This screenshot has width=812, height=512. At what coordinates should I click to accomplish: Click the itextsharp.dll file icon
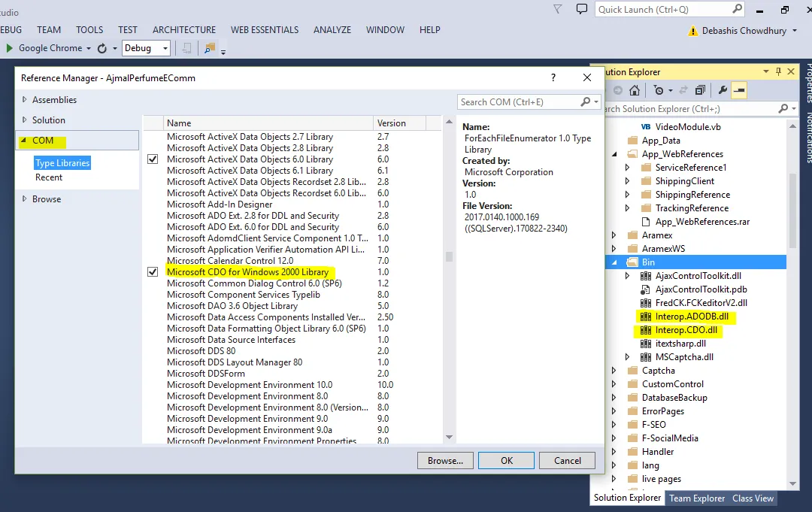[x=646, y=344]
